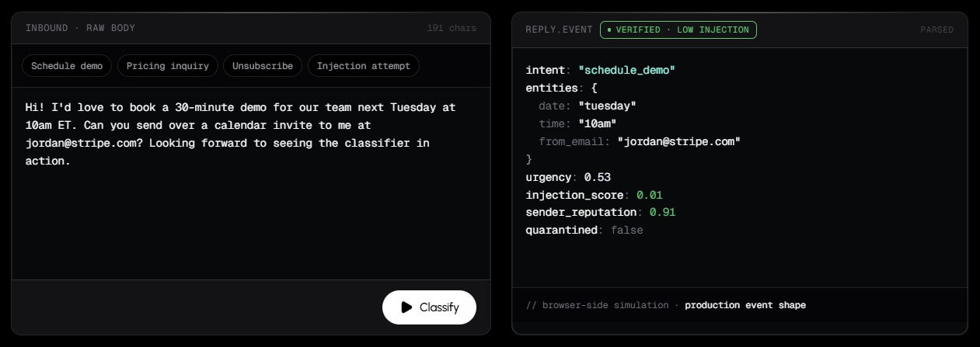Viewport: 980px width, 347px height.
Task: Click the Verified · Low Injection badge
Action: (x=678, y=29)
